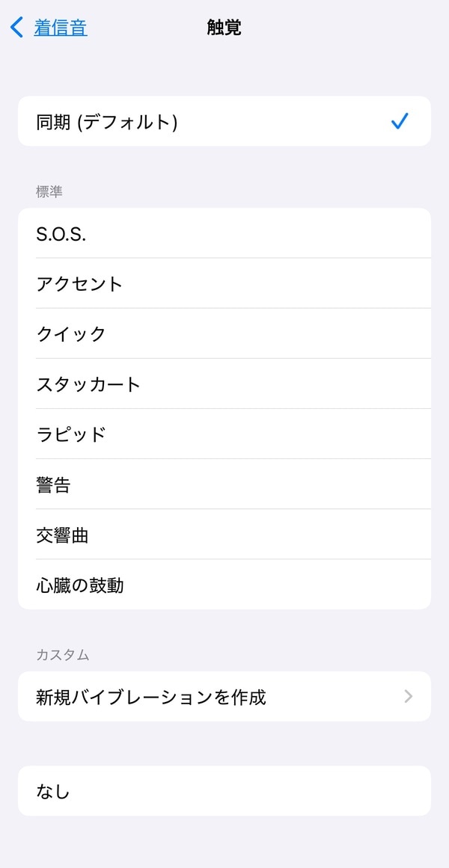The image size is (449, 868).
Task: Choose ラピッド vibration pattern
Action: tap(71, 434)
